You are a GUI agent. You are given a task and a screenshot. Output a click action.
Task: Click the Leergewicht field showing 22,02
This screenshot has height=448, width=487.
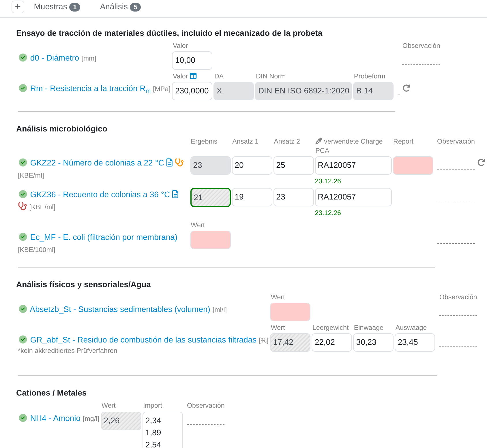332,342
